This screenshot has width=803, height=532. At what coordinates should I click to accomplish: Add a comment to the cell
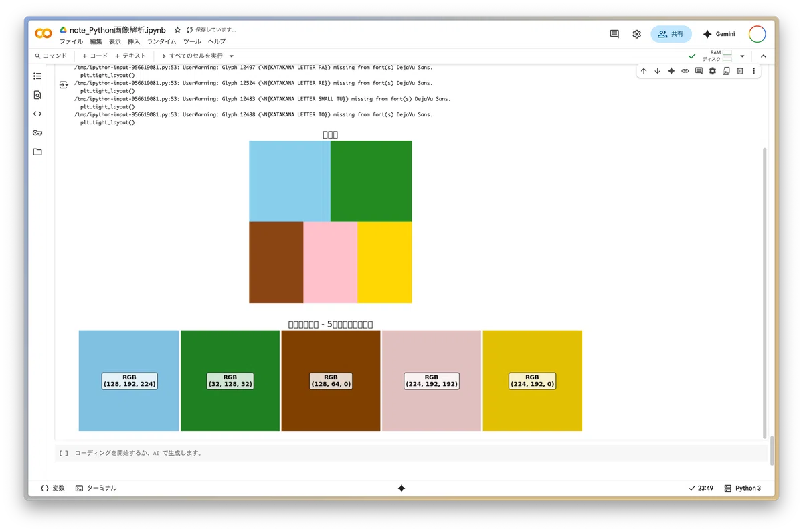[699, 71]
